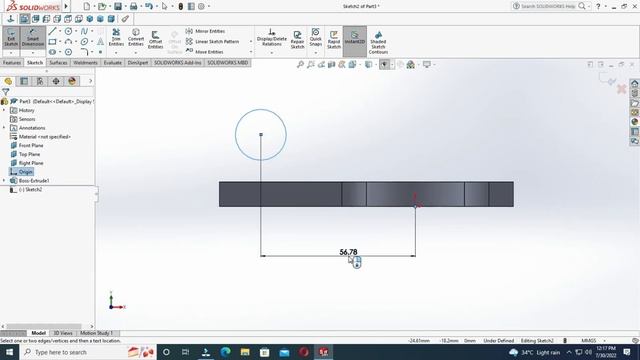Click Offset Entities tool
The width and height of the screenshot is (640, 360).
pyautogui.click(x=156, y=39)
